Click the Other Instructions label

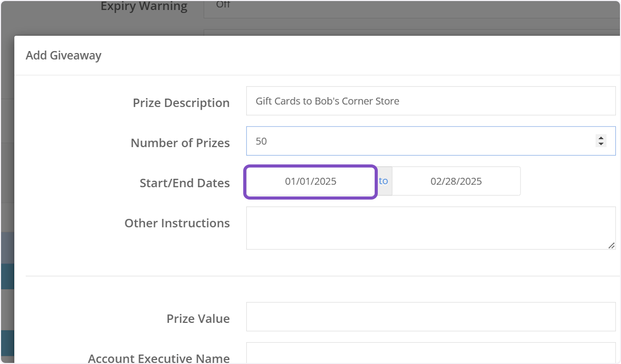(177, 223)
